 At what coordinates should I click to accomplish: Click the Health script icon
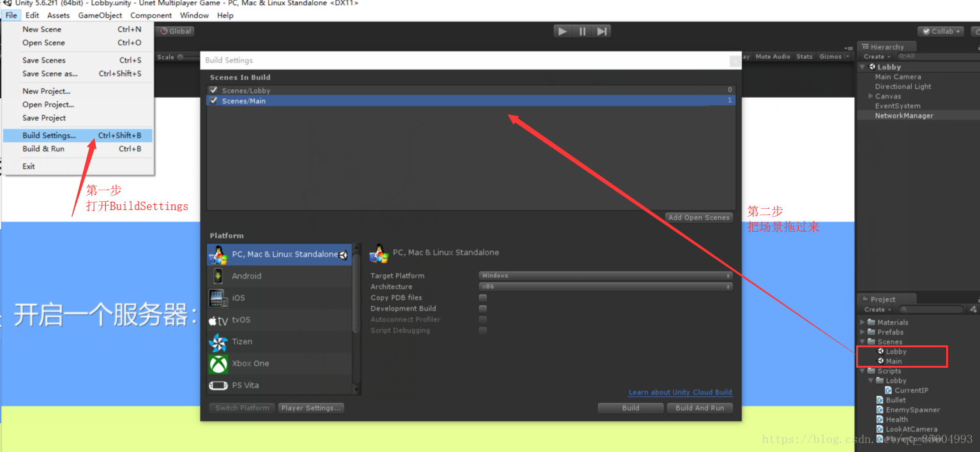click(x=880, y=419)
